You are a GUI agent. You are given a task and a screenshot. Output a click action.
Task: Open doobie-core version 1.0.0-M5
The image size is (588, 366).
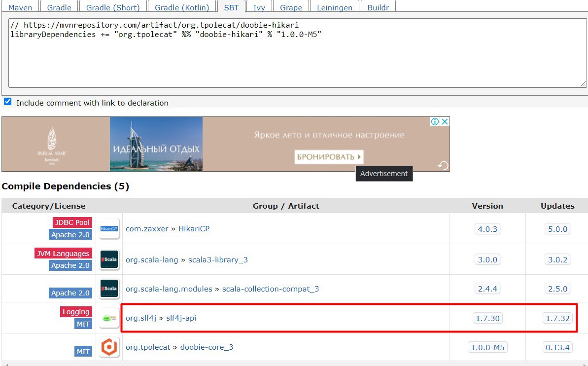[x=487, y=347]
